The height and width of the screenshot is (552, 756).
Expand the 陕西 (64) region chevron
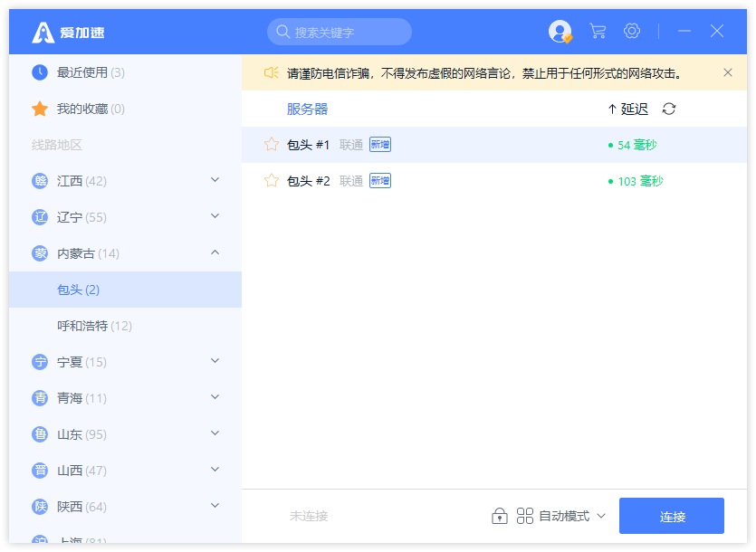pos(215,505)
